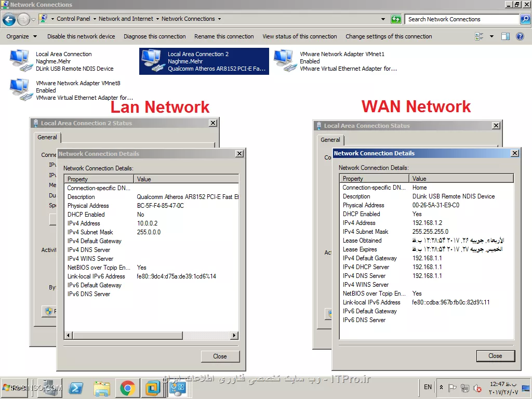532x399 pixels.
Task: Click Change settings of this connection
Action: pyautogui.click(x=389, y=36)
